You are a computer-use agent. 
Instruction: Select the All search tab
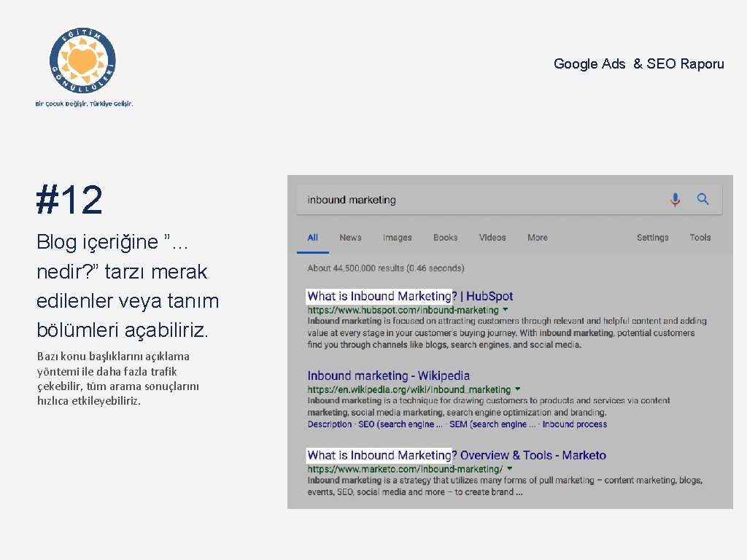click(312, 237)
